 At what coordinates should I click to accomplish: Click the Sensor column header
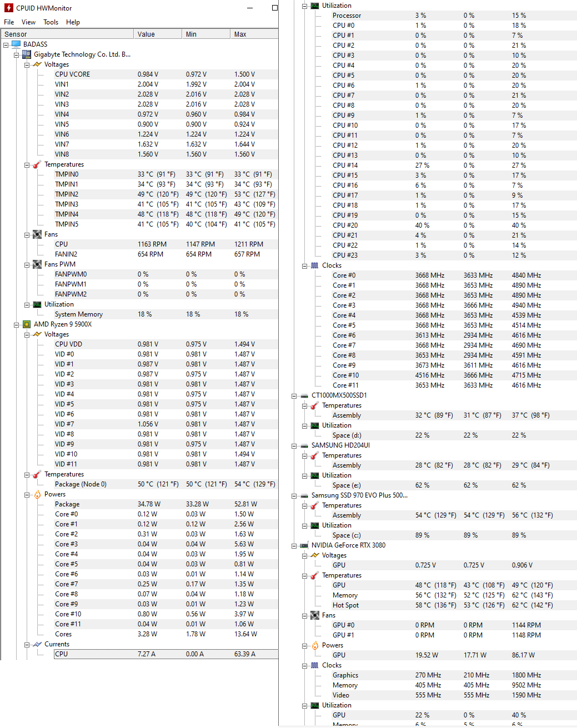tap(67, 34)
